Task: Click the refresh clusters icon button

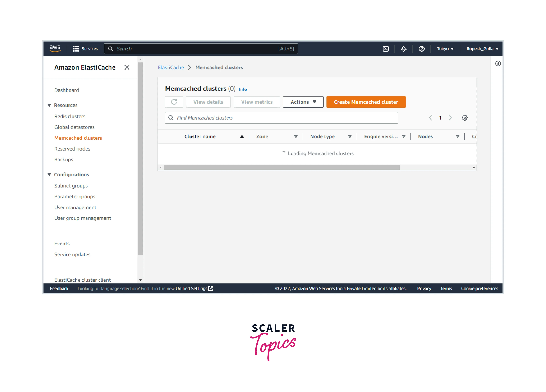Action: click(174, 102)
